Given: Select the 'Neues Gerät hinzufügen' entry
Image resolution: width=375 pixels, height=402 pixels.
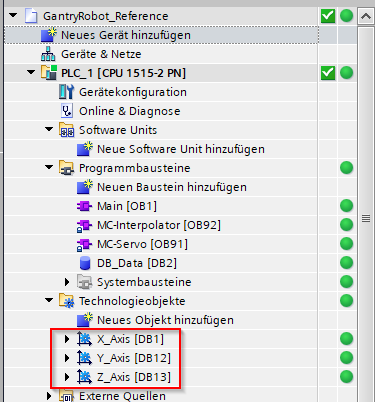Looking at the screenshot, I should tap(126, 35).
